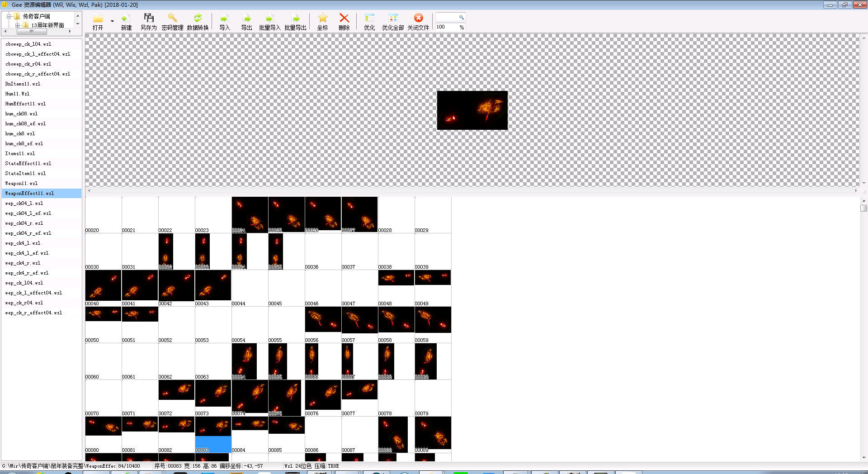Select empty cell 00020
This screenshot has height=474, width=868.
coord(103,214)
